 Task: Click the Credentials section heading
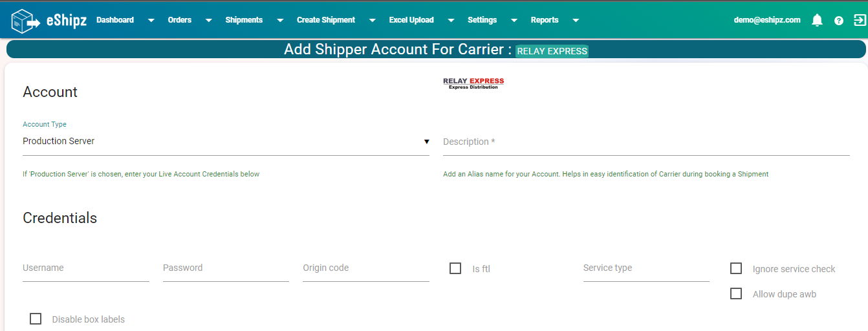point(60,218)
